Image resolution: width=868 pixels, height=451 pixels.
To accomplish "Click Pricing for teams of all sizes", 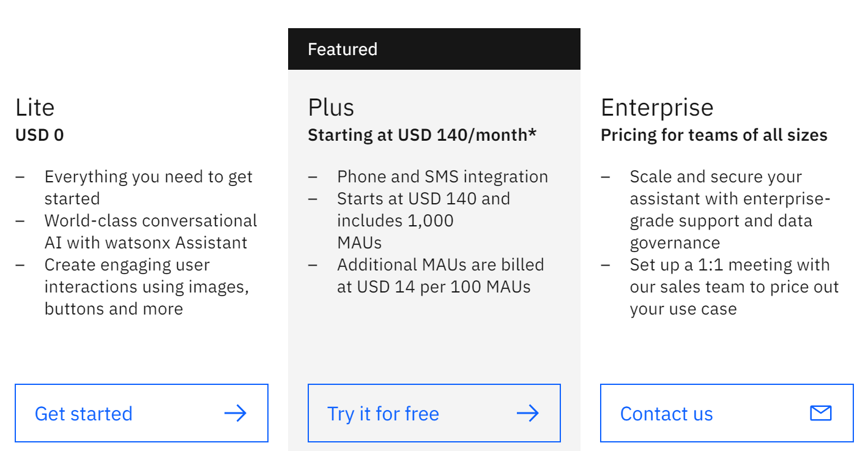I will coord(714,135).
